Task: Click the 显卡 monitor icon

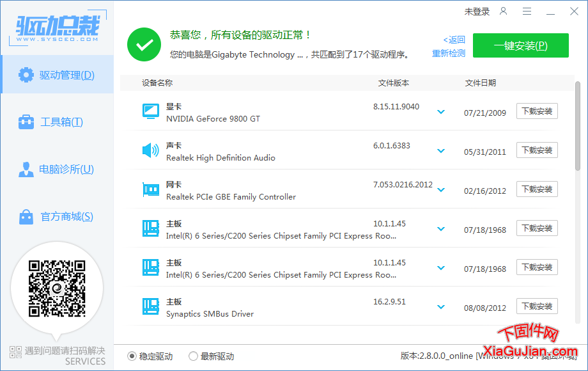Action: click(151, 111)
